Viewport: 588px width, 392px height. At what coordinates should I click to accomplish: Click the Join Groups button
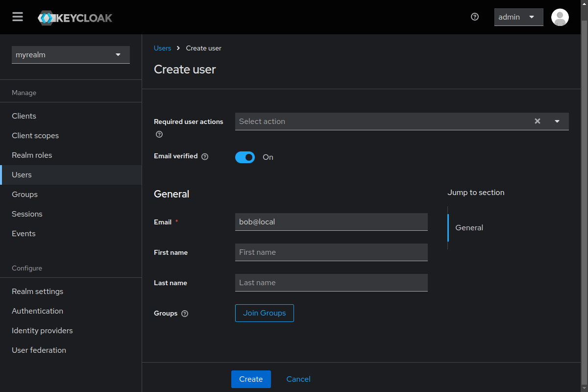pyautogui.click(x=264, y=313)
